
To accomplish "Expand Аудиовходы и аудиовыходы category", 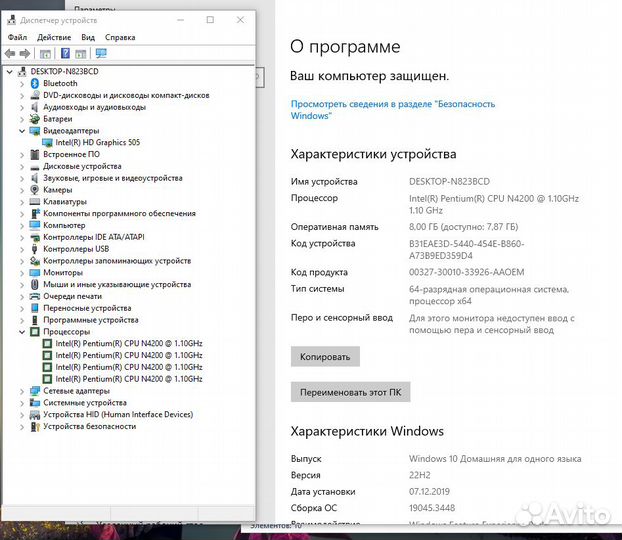I will point(22,108).
